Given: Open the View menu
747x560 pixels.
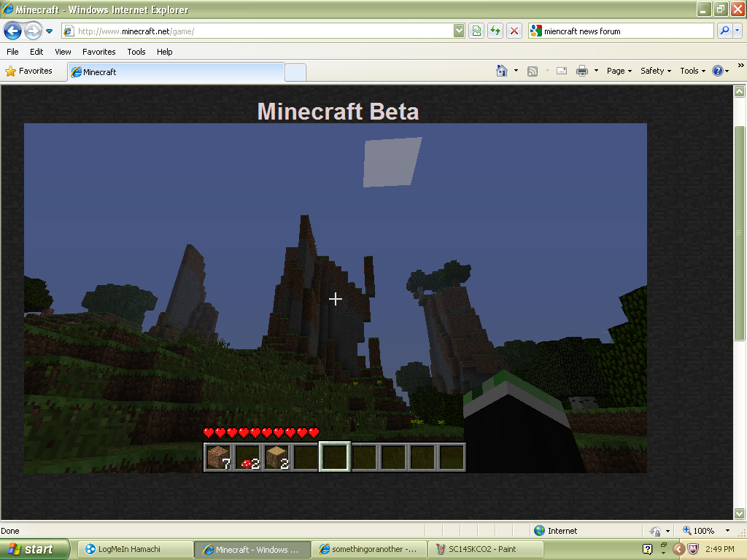Looking at the screenshot, I should coord(63,52).
